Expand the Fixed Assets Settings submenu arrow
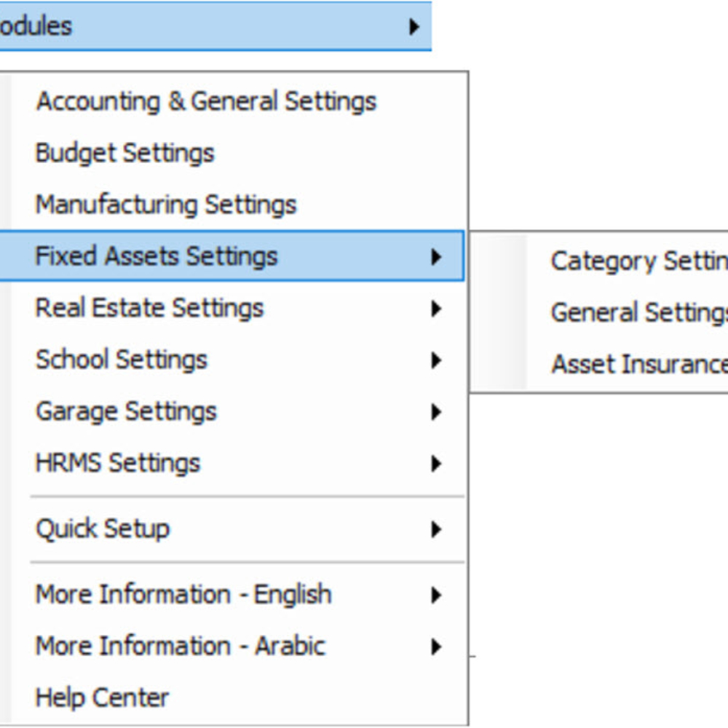This screenshot has width=728, height=728. (x=435, y=256)
